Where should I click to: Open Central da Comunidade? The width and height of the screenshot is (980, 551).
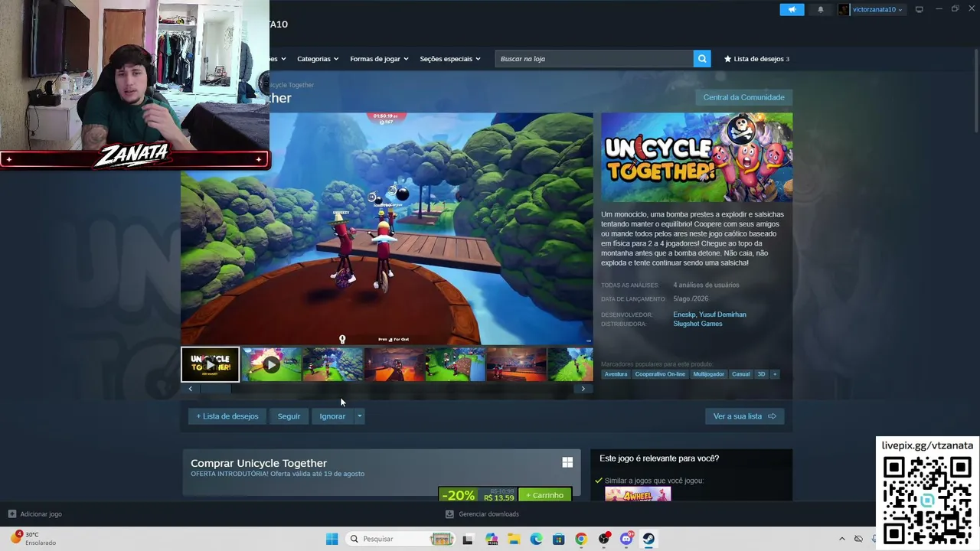[x=743, y=97]
